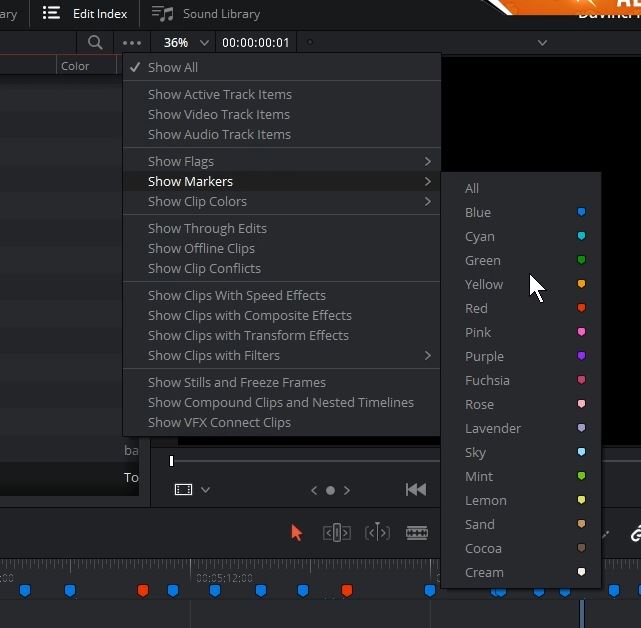
Task: Filter markers by Cocoa
Action: (x=521, y=549)
